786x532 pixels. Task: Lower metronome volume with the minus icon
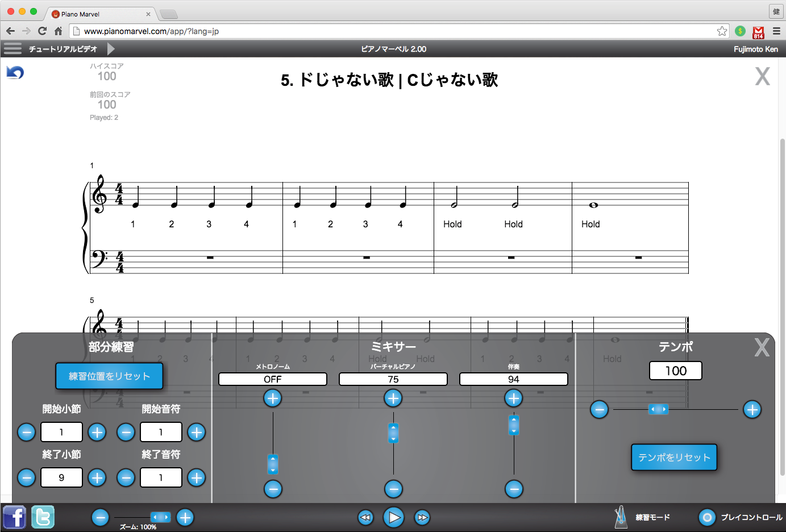(x=273, y=489)
